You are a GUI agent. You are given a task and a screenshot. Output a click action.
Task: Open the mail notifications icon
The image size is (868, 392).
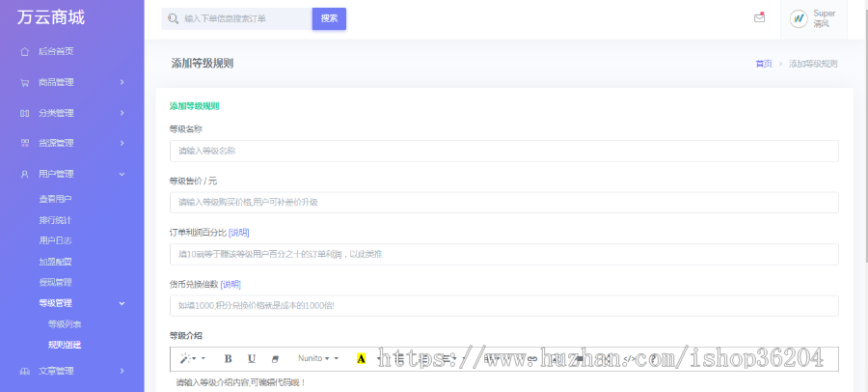point(760,17)
